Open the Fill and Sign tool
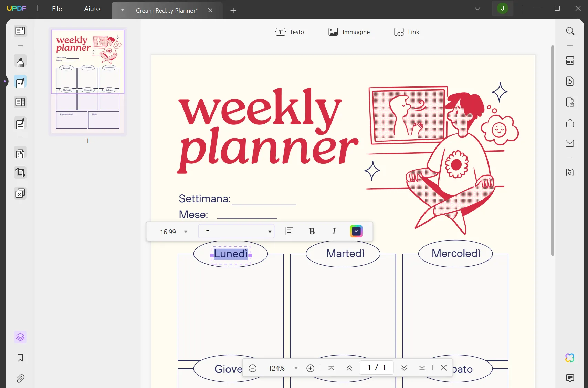Viewport: 588px width, 388px height. 20,123
